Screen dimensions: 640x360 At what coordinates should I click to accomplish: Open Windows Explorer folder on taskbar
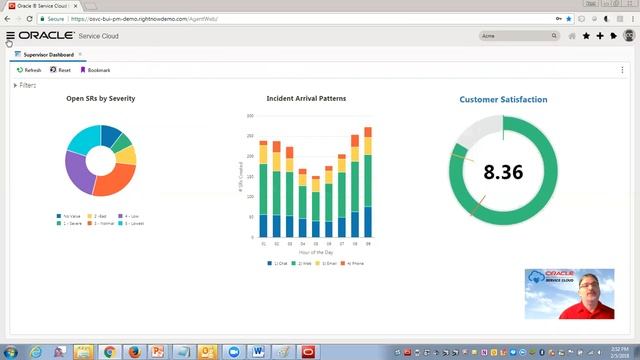pos(83,352)
